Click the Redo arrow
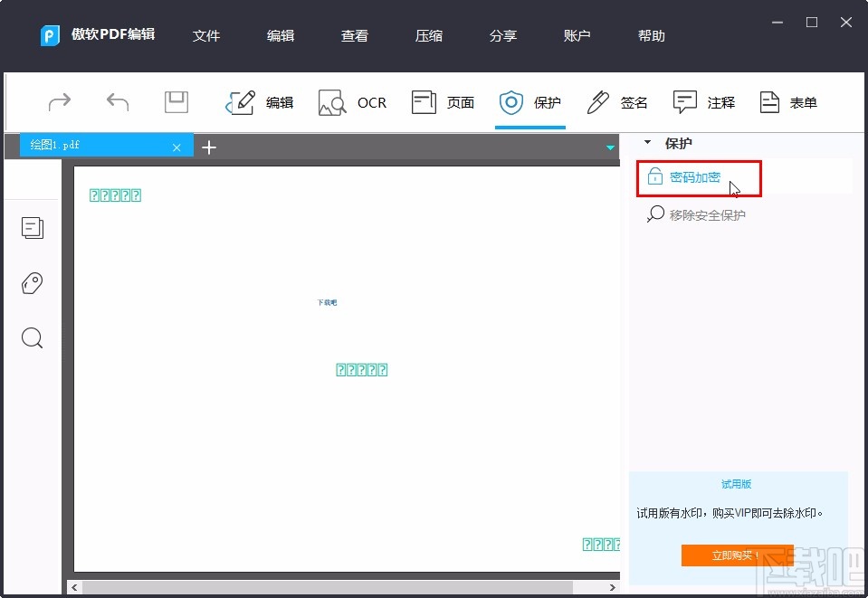This screenshot has height=598, width=868. pyautogui.click(x=59, y=102)
